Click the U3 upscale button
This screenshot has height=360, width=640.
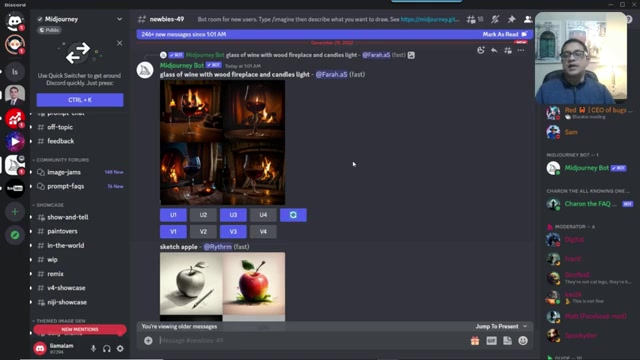[233, 215]
